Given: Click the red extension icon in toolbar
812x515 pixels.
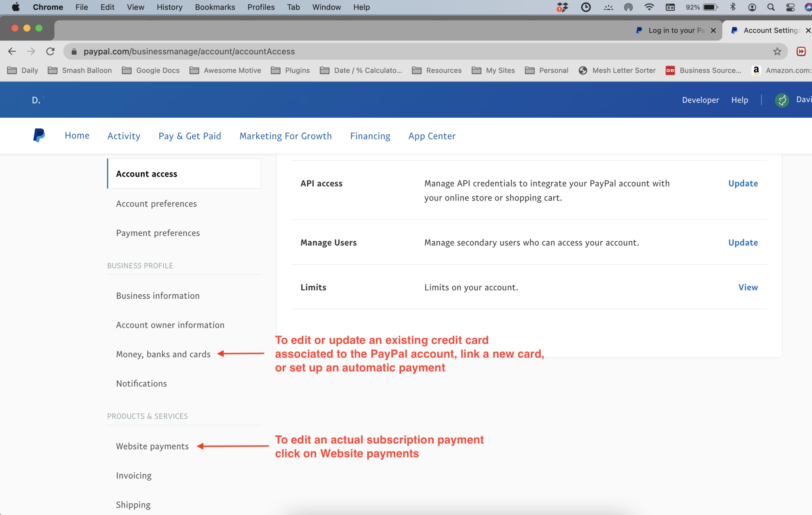Looking at the screenshot, I should point(801,51).
